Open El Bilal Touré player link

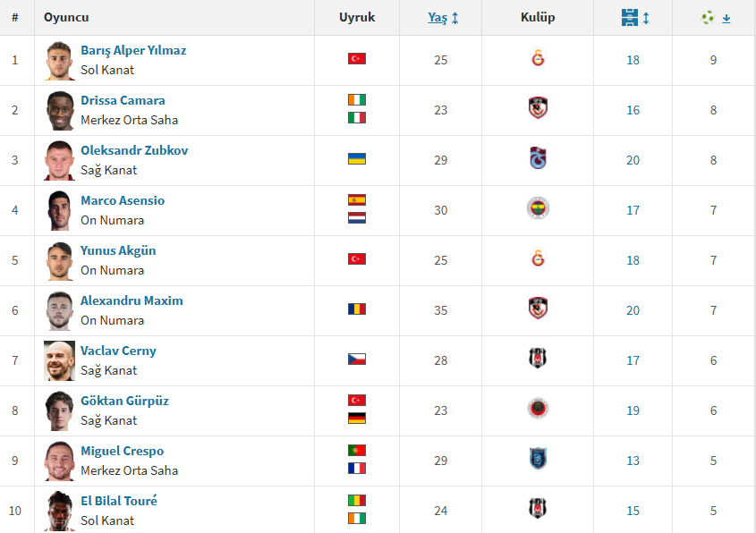tap(119, 502)
